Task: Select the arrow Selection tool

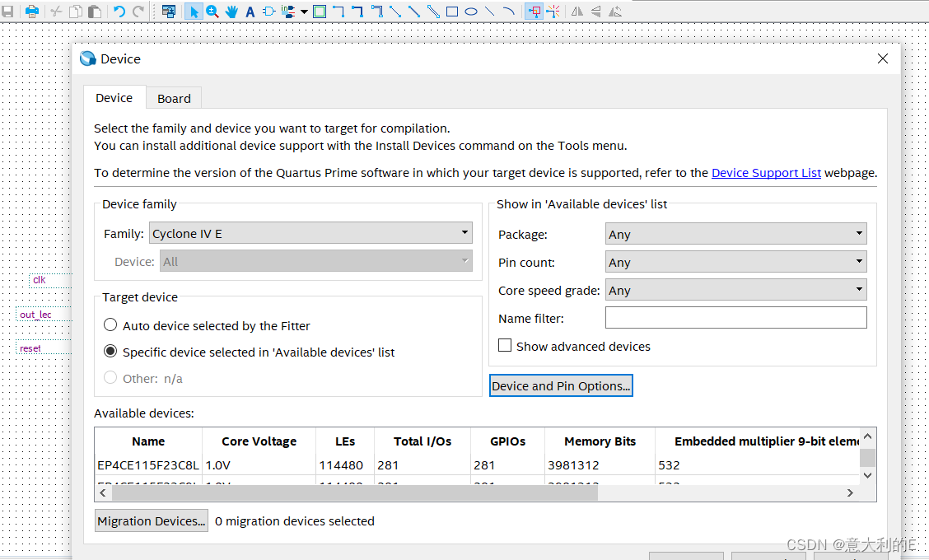Action: [194, 12]
